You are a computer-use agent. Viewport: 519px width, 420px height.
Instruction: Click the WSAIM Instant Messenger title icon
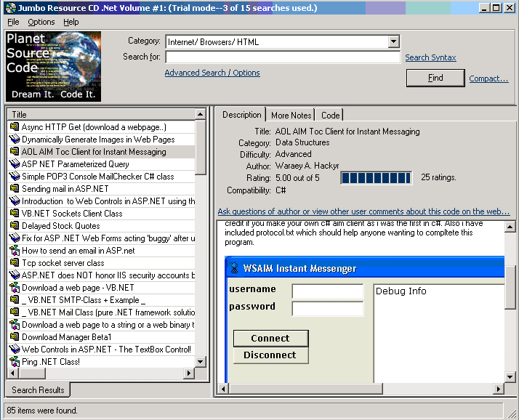click(234, 267)
